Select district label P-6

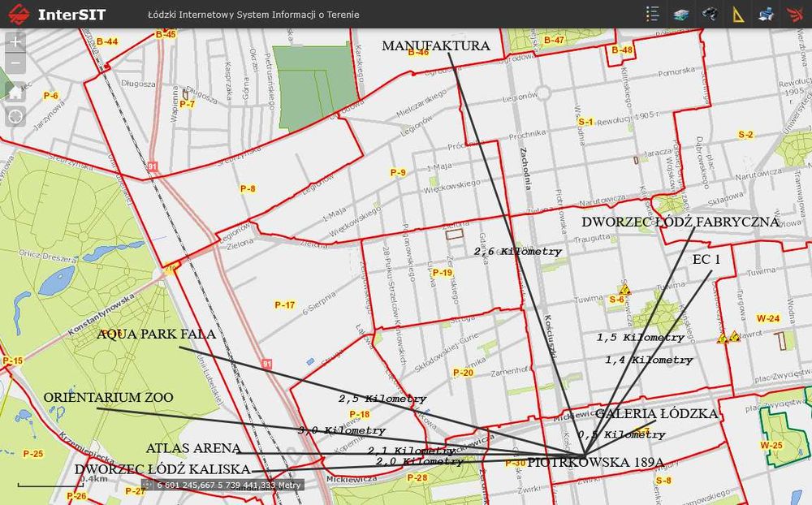pyautogui.click(x=50, y=96)
